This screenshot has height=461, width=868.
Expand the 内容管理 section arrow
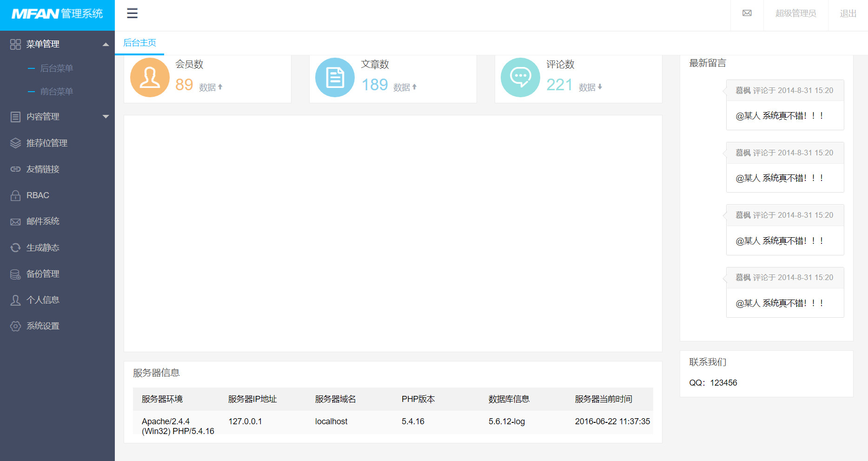click(x=106, y=117)
